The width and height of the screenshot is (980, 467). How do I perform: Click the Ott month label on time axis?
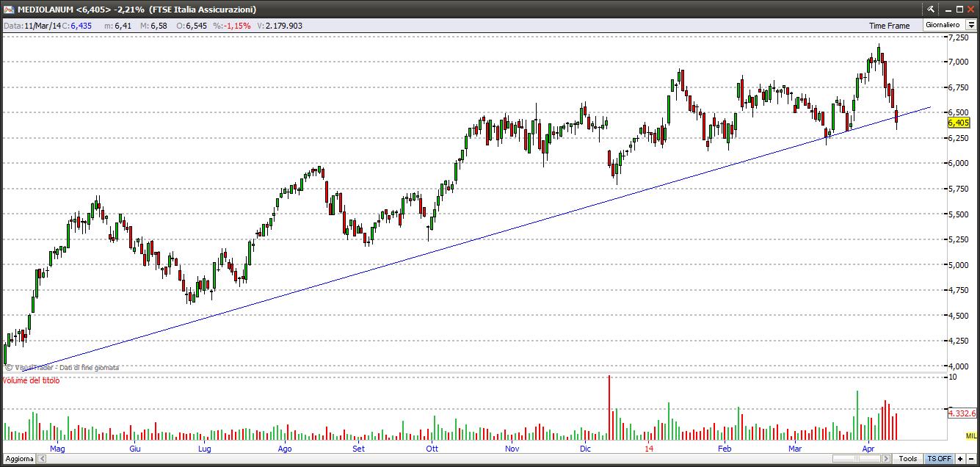432,449
